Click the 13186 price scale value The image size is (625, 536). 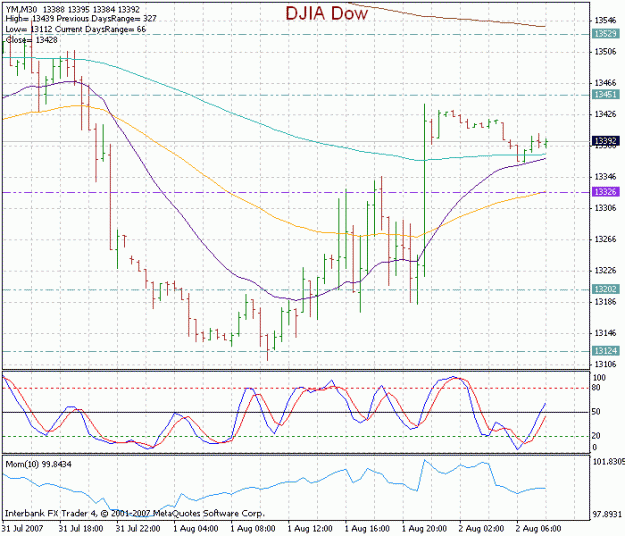(605, 302)
